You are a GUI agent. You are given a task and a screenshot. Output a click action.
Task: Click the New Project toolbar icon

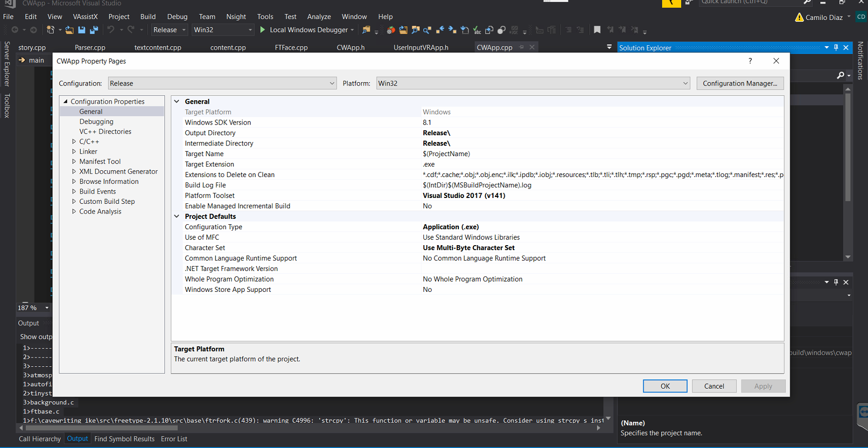[x=50, y=30]
